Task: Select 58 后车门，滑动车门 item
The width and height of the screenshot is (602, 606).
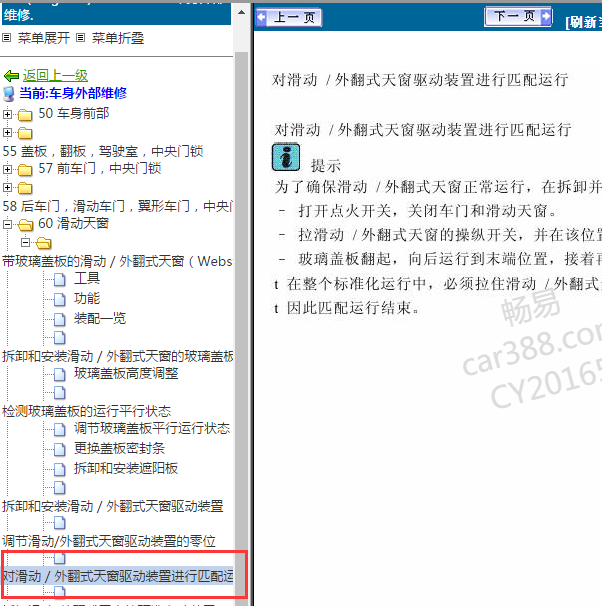Action: pyautogui.click(x=117, y=206)
